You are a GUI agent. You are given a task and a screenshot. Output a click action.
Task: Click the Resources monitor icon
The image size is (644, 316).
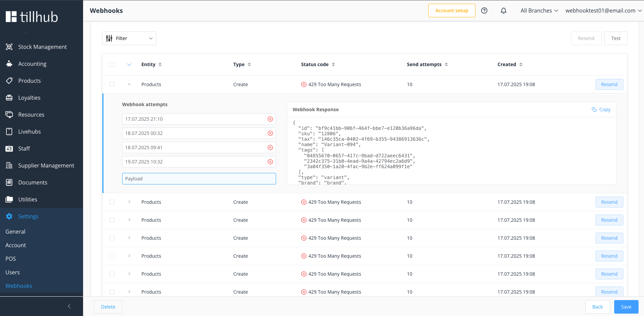[x=9, y=115]
